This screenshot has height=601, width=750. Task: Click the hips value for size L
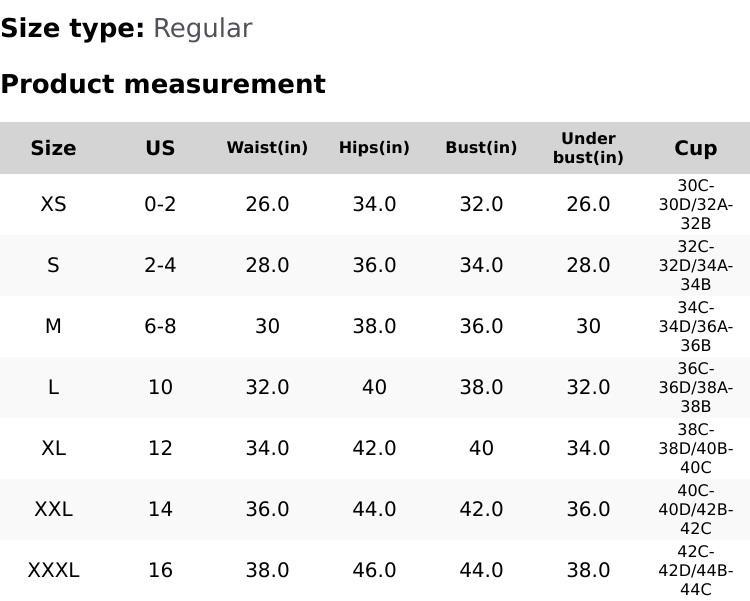point(374,387)
